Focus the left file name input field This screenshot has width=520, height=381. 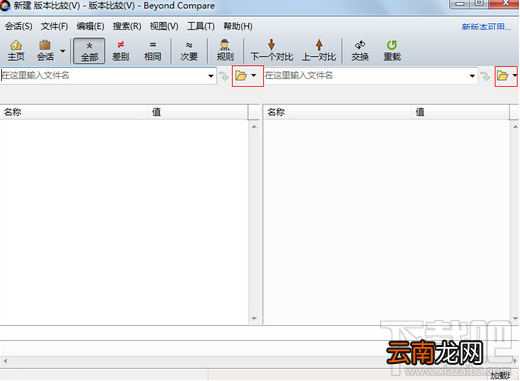click(x=103, y=76)
